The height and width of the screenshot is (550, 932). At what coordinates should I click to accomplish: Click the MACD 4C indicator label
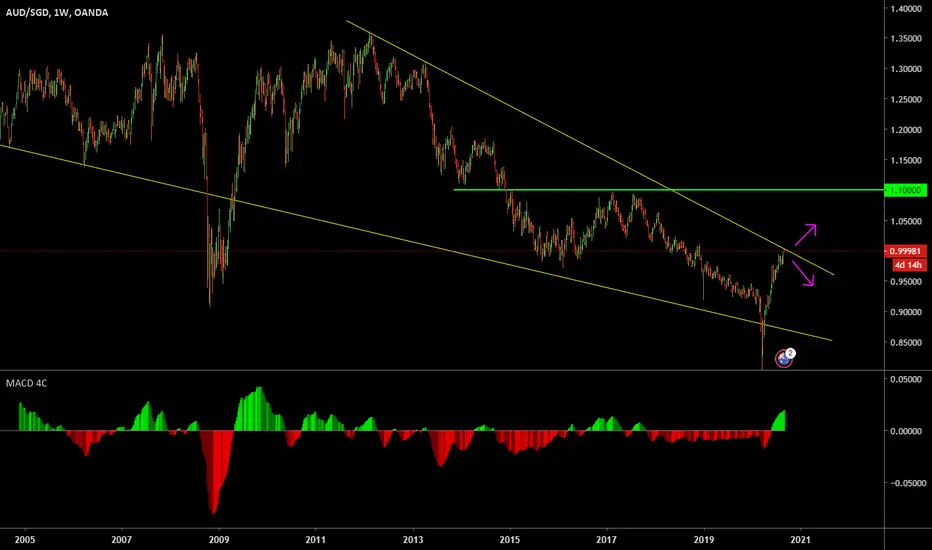(27, 384)
